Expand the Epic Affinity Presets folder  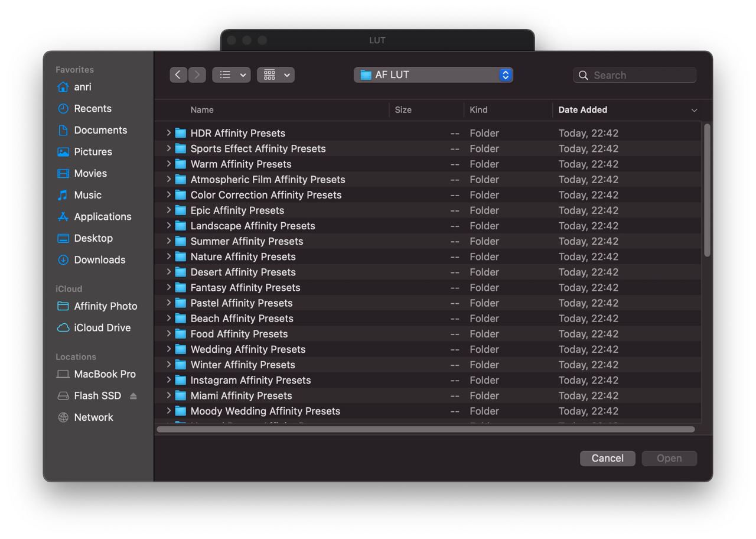pos(169,210)
